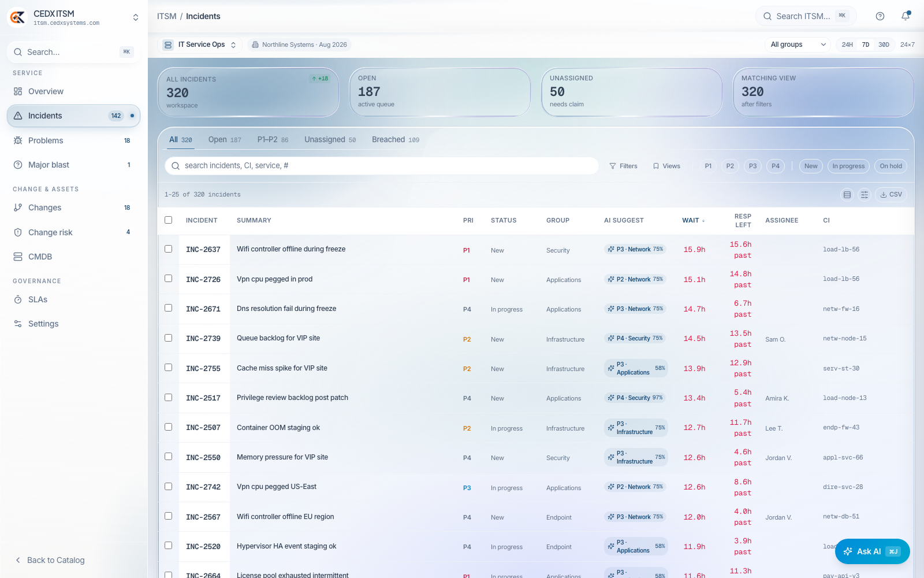Click the sidebar search magnifier icon

(x=18, y=52)
